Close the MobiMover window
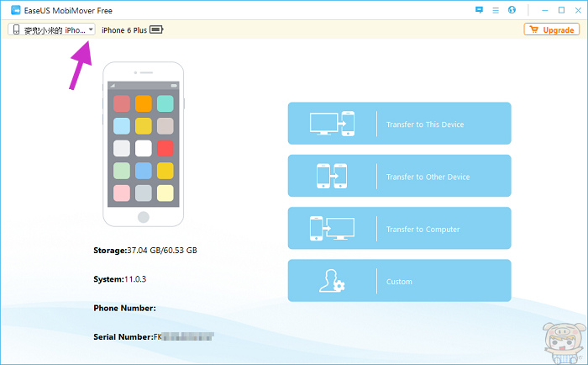 [x=578, y=10]
